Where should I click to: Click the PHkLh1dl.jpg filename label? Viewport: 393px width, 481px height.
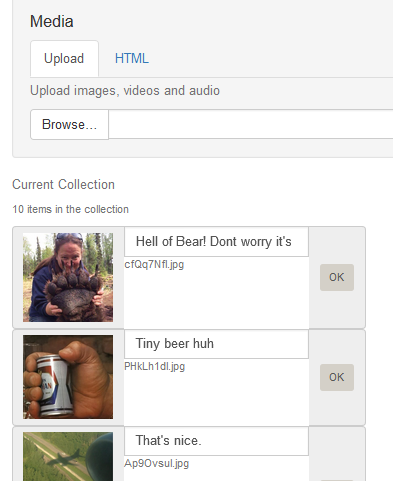(154, 367)
